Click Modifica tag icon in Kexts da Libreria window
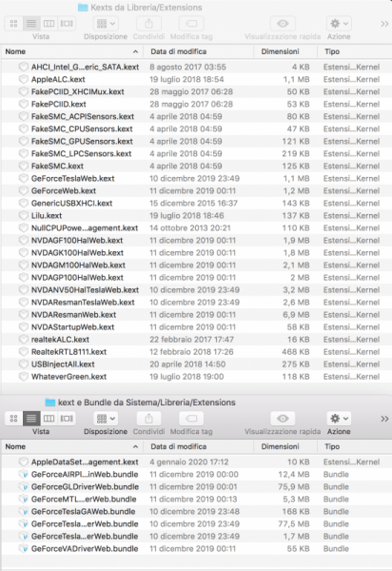The height and width of the screenshot is (571, 392). tap(191, 24)
